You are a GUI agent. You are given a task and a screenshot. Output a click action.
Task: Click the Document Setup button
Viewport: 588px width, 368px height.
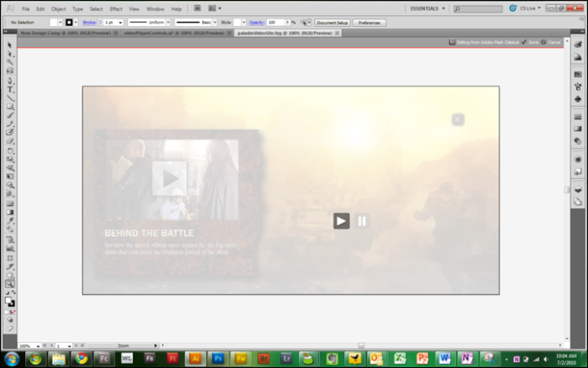[x=333, y=23]
